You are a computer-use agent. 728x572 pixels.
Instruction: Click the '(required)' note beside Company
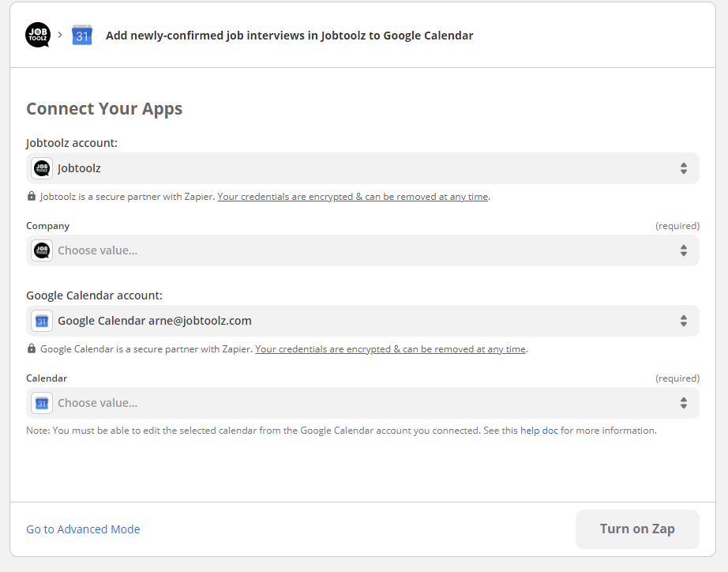coord(677,226)
